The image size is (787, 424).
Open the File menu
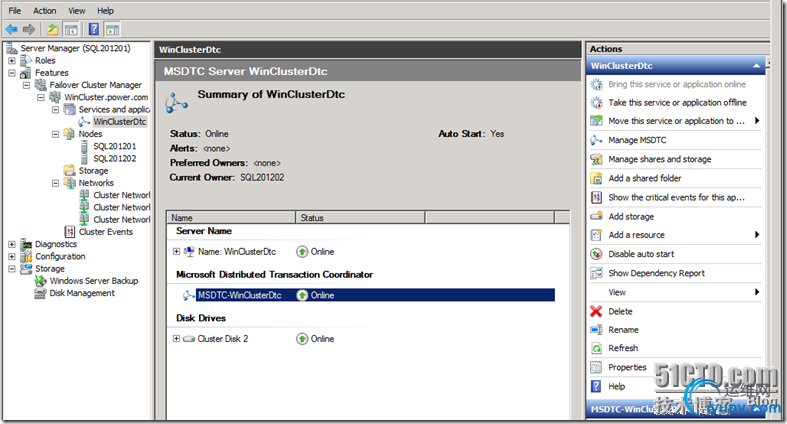(15, 11)
